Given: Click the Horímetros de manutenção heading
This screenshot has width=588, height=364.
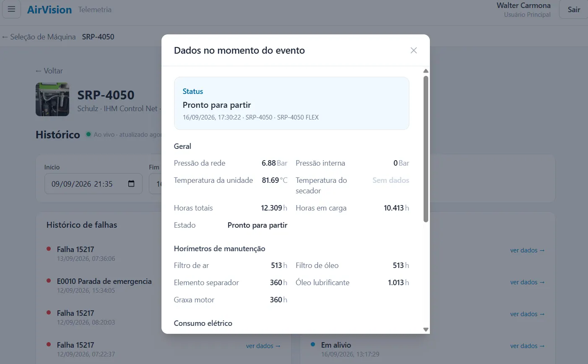Looking at the screenshot, I should pos(219,249).
